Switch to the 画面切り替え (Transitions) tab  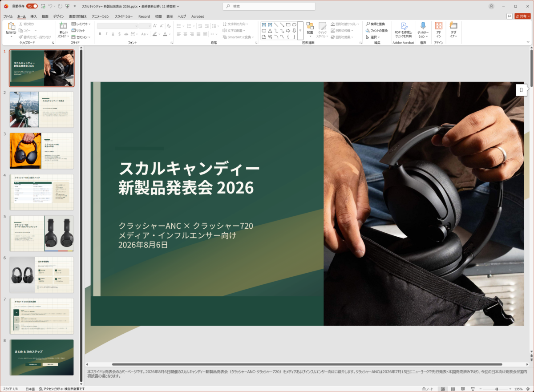(x=78, y=16)
